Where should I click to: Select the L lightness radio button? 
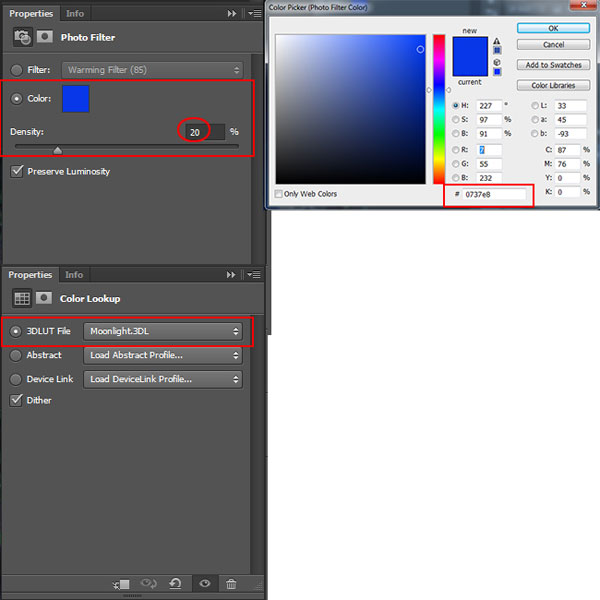(x=535, y=105)
